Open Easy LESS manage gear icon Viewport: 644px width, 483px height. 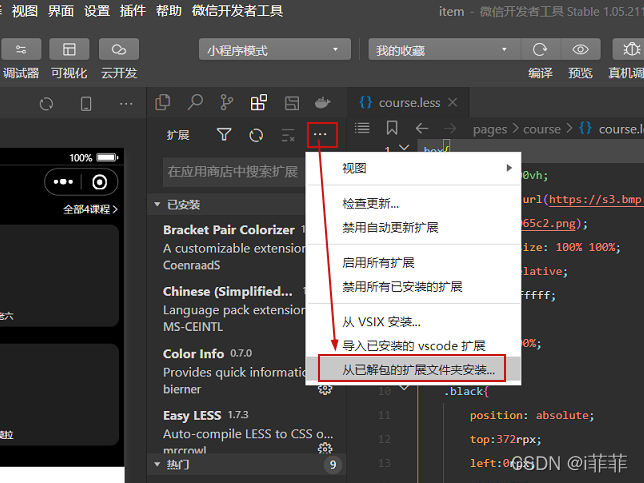coord(325,448)
